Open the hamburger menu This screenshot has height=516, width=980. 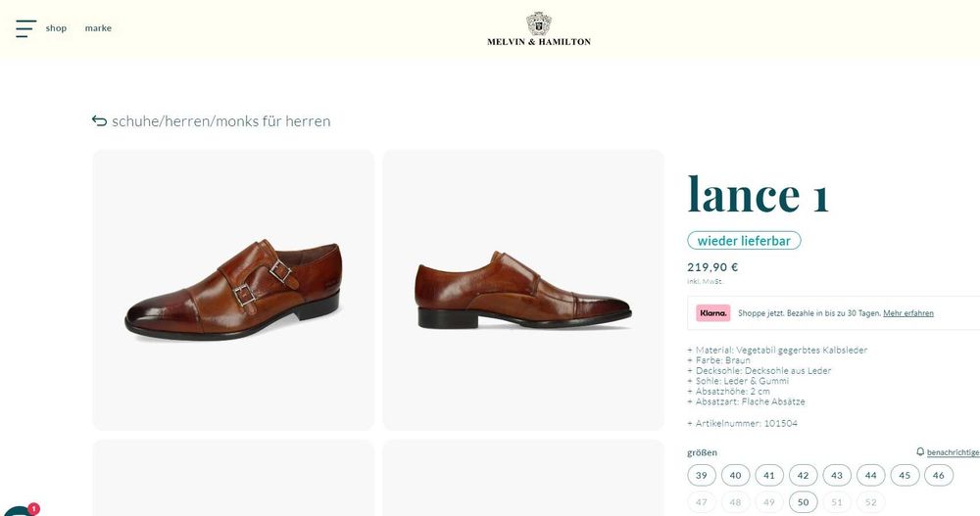[25, 28]
